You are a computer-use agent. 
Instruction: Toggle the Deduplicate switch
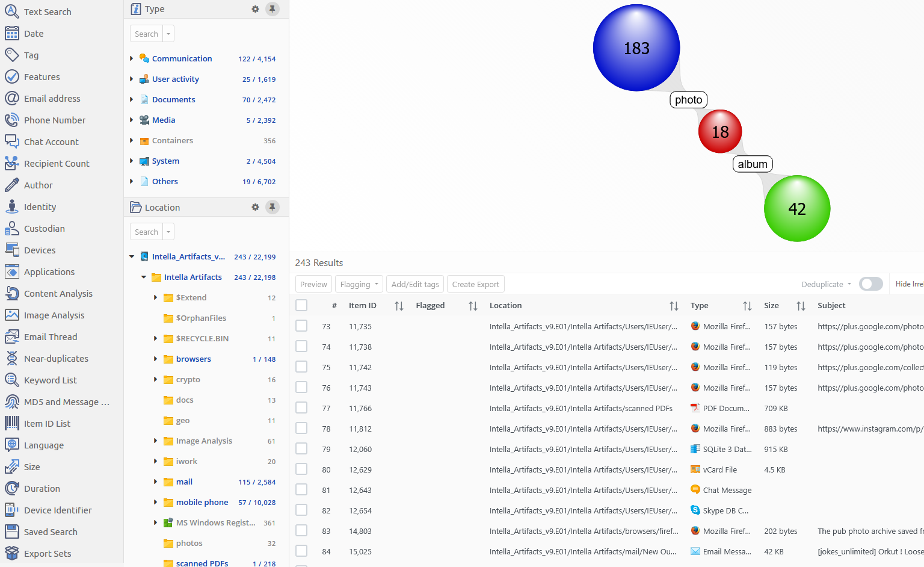(x=870, y=284)
